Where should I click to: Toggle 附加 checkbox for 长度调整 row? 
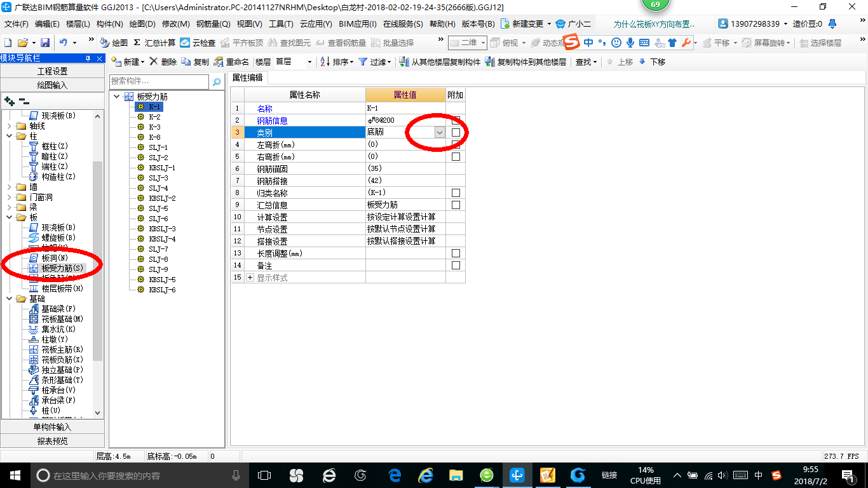coord(456,254)
